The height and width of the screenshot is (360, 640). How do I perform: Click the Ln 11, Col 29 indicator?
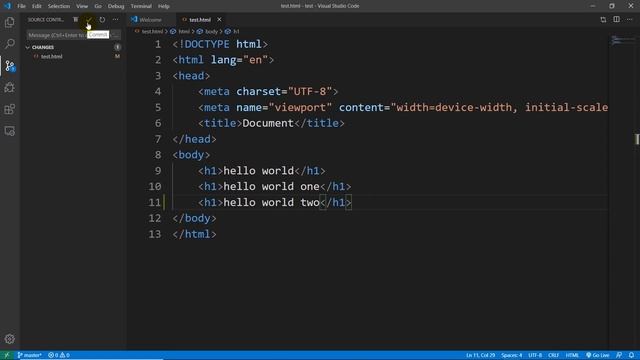pos(480,355)
